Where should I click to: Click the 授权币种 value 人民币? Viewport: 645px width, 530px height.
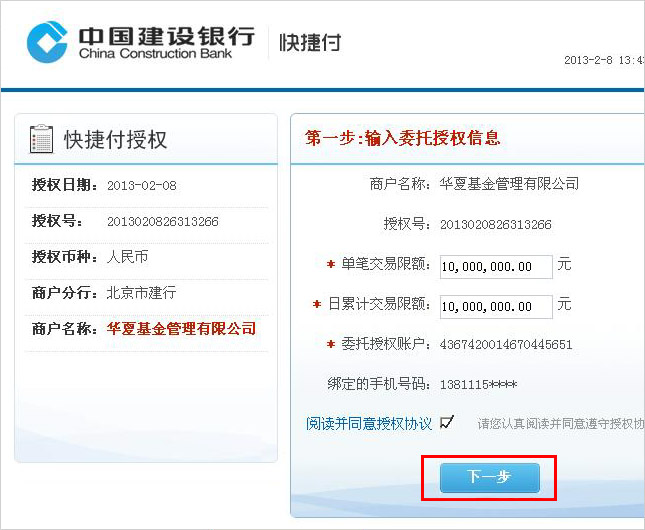pyautogui.click(x=127, y=257)
